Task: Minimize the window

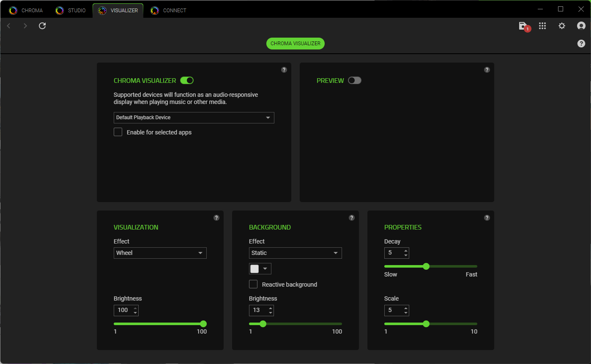Action: [x=541, y=9]
